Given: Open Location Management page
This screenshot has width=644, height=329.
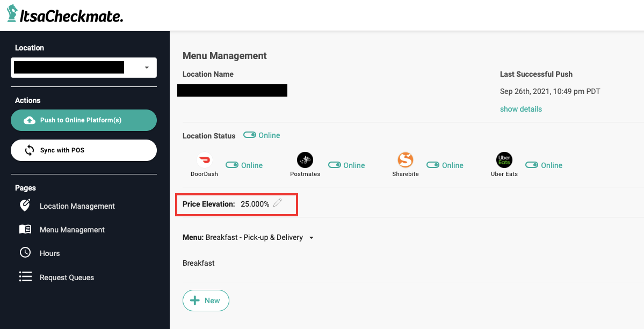Looking at the screenshot, I should click(x=77, y=206).
